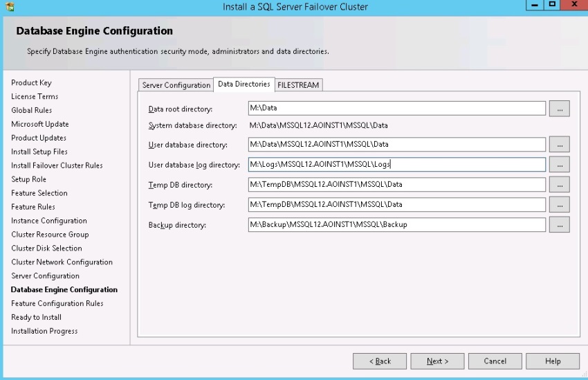The image size is (588, 380).
Task: Browse for the Data root directory
Action: [x=559, y=109]
